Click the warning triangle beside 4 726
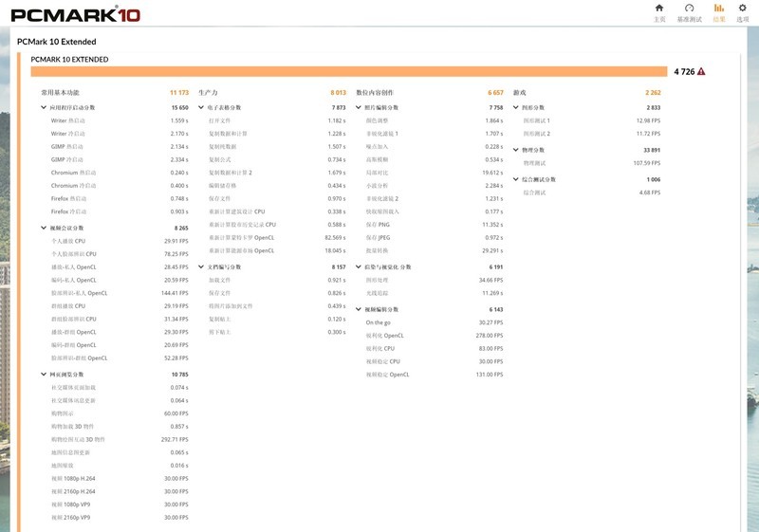 (701, 71)
